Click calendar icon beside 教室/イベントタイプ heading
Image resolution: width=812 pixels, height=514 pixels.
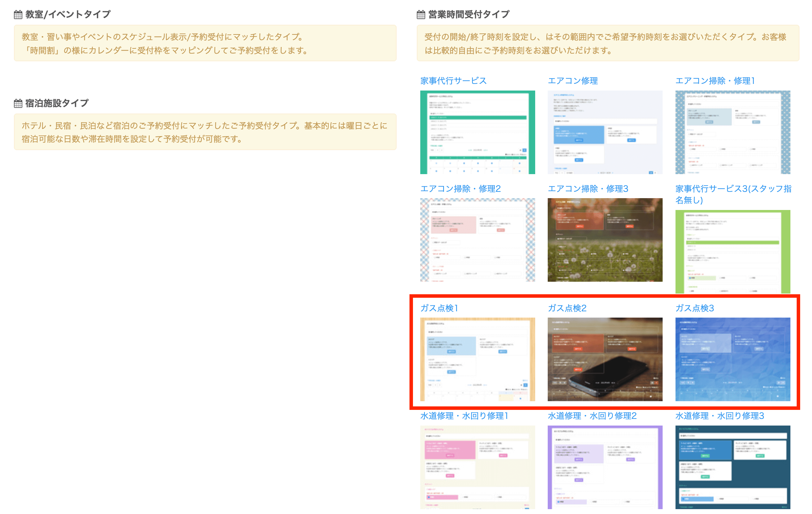18,15
